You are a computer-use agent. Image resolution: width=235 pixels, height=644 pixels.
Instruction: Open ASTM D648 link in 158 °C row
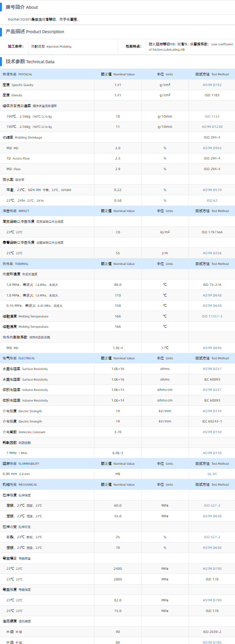212,306
